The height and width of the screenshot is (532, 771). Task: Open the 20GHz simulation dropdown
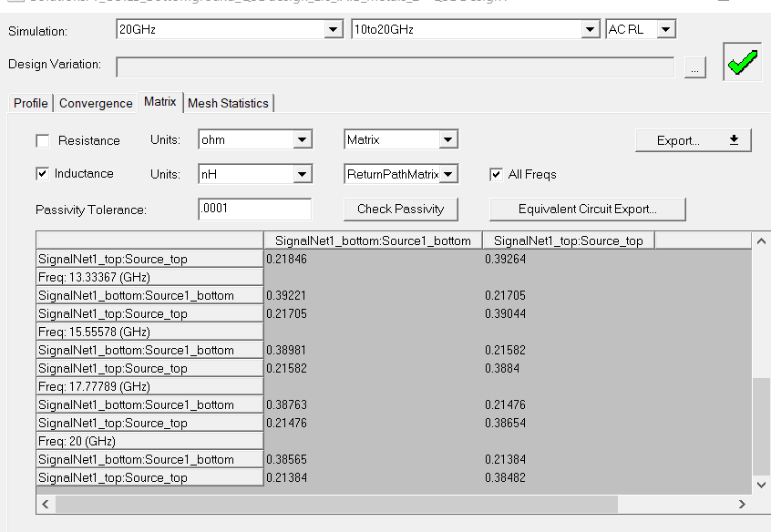[334, 30]
